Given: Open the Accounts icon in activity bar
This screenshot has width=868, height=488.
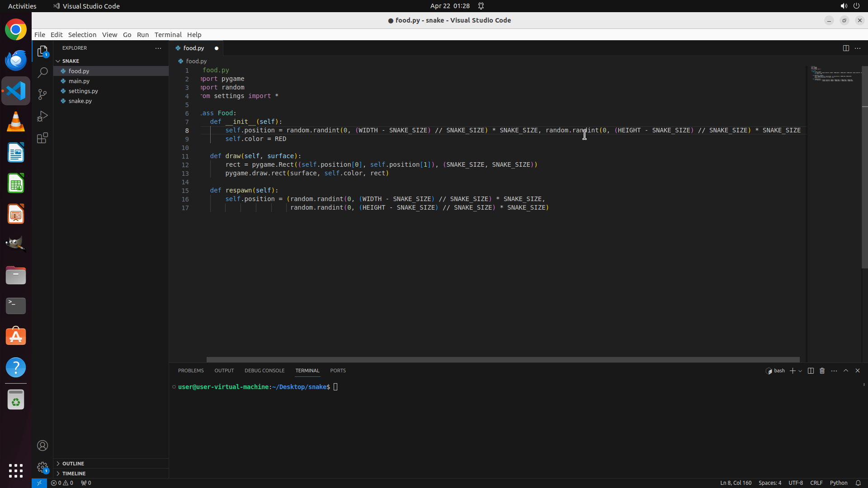Looking at the screenshot, I should (x=42, y=446).
